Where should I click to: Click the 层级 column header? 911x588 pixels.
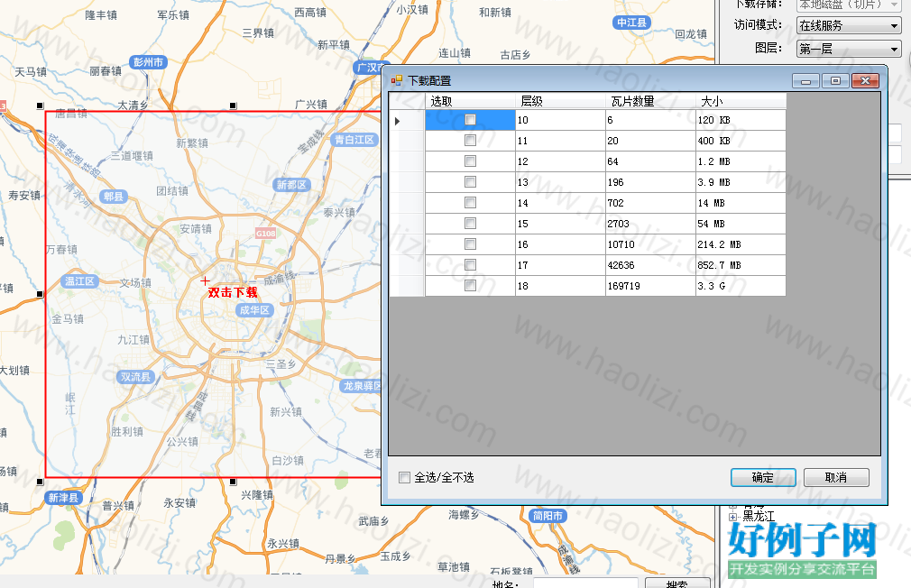[560, 101]
